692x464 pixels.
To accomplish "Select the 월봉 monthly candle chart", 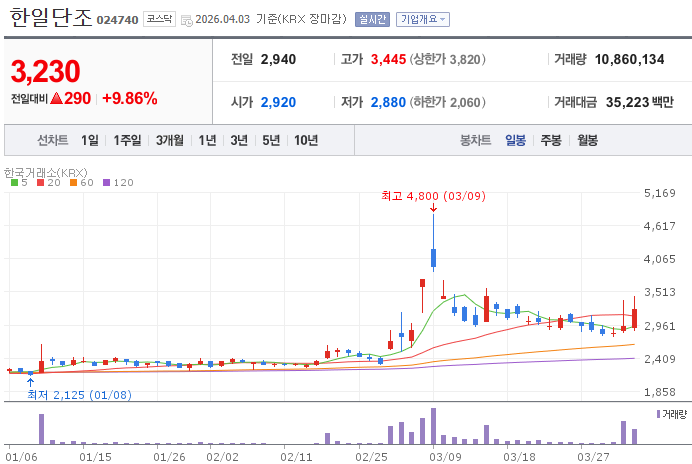I will 587,140.
